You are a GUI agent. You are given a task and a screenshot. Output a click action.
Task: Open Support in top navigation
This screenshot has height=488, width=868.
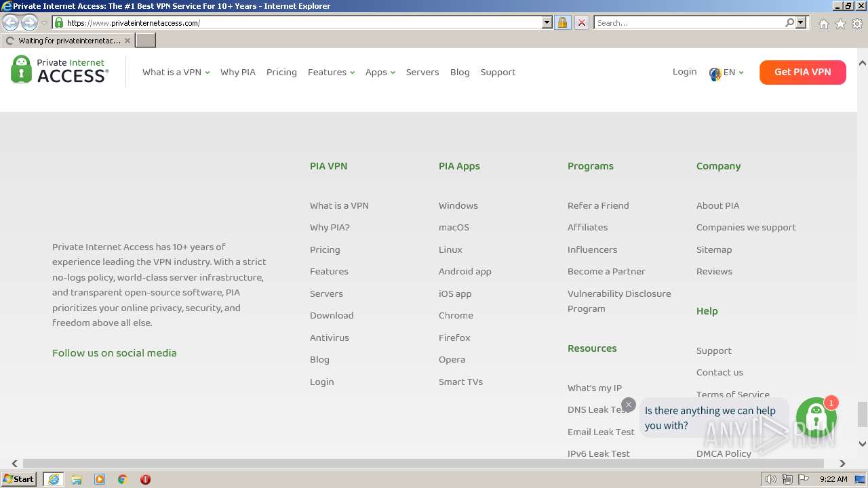(498, 73)
